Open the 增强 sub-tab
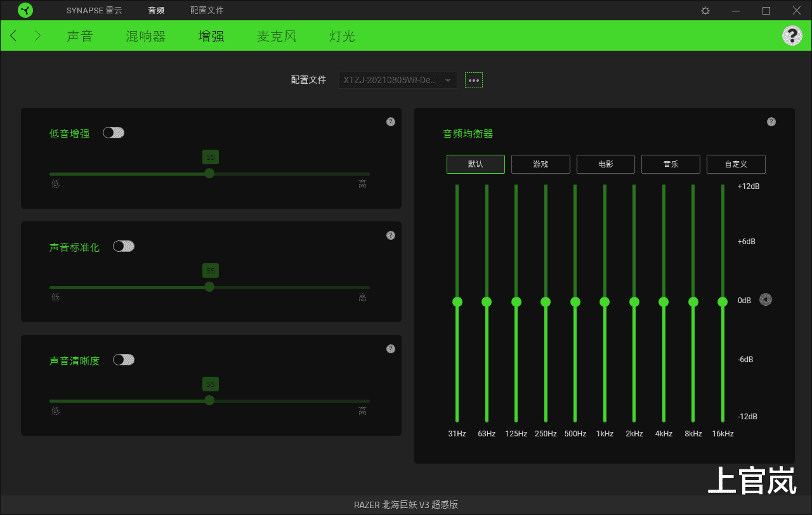This screenshot has height=515, width=812. click(x=211, y=36)
